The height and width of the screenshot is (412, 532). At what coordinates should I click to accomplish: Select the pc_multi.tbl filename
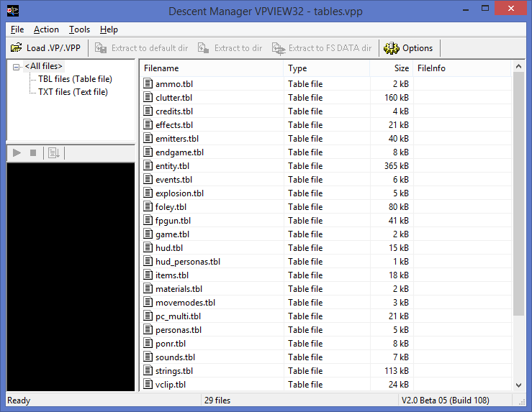point(178,316)
